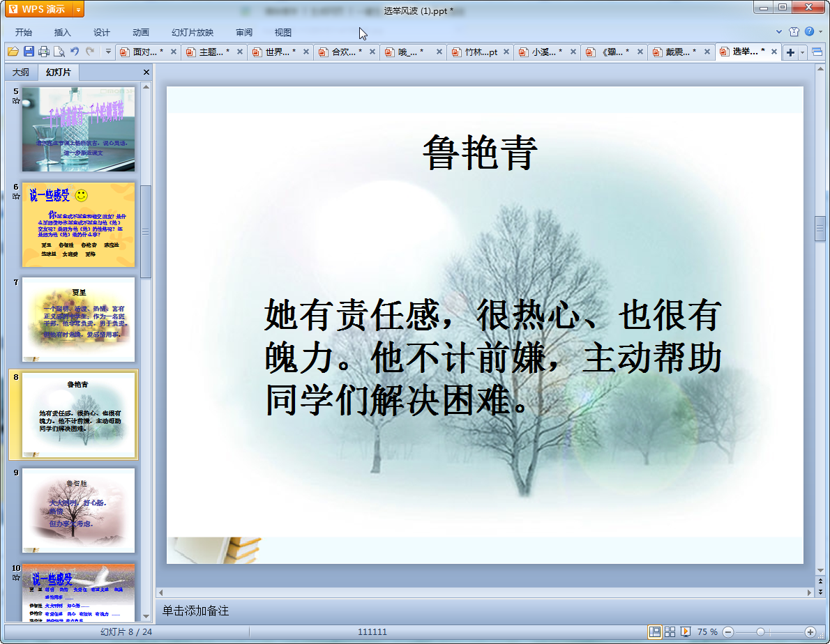Switch to slide sorter view
This screenshot has height=644, width=830.
point(670,632)
